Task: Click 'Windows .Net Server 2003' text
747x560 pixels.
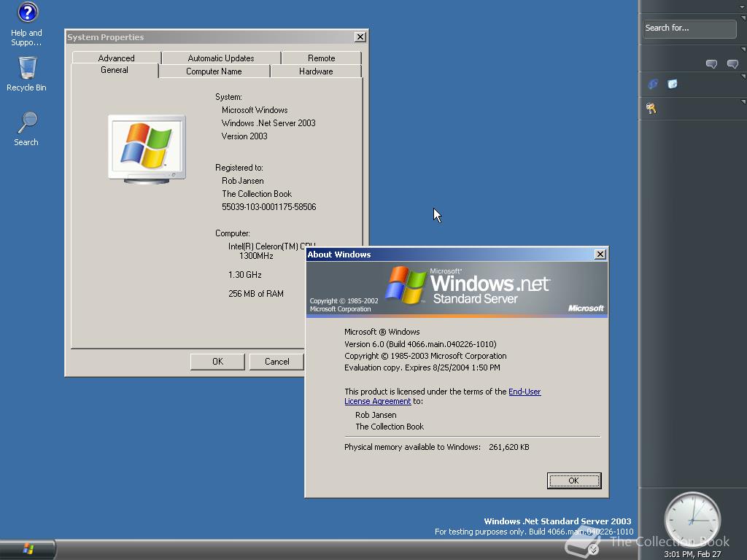Action: pyautogui.click(x=268, y=123)
